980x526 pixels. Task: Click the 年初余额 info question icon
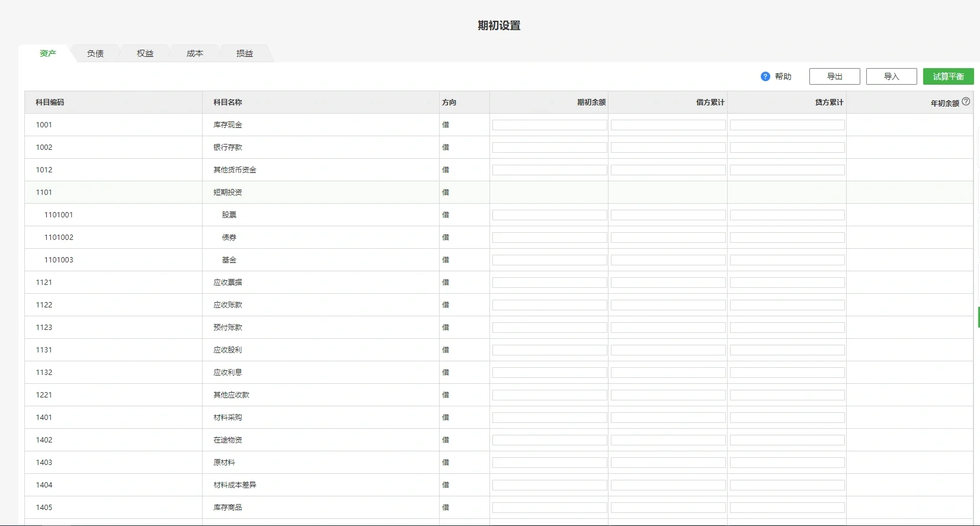click(x=966, y=101)
